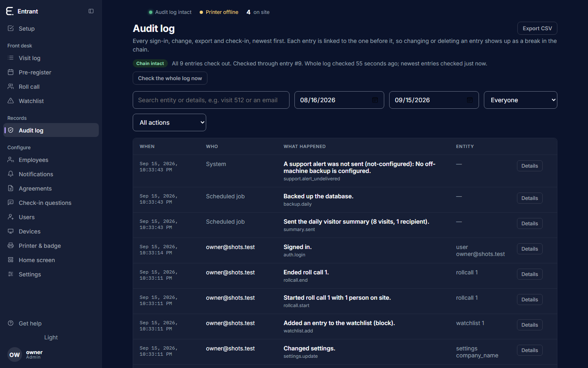Open the Everyone user filter dropdown
588x368 pixels.
click(x=521, y=100)
